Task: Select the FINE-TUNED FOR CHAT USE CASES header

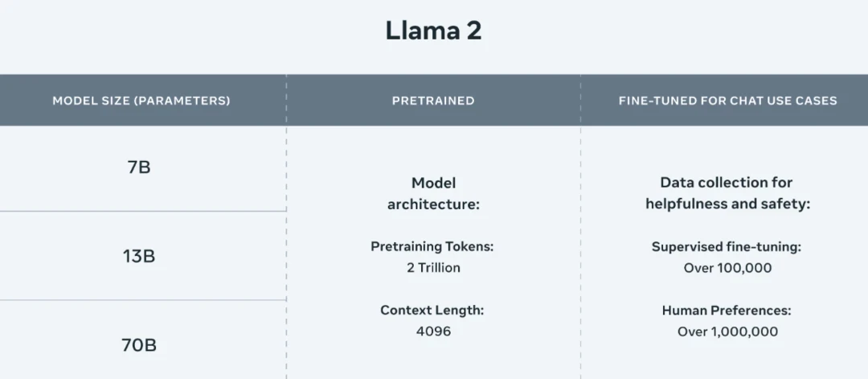Action: (727, 101)
